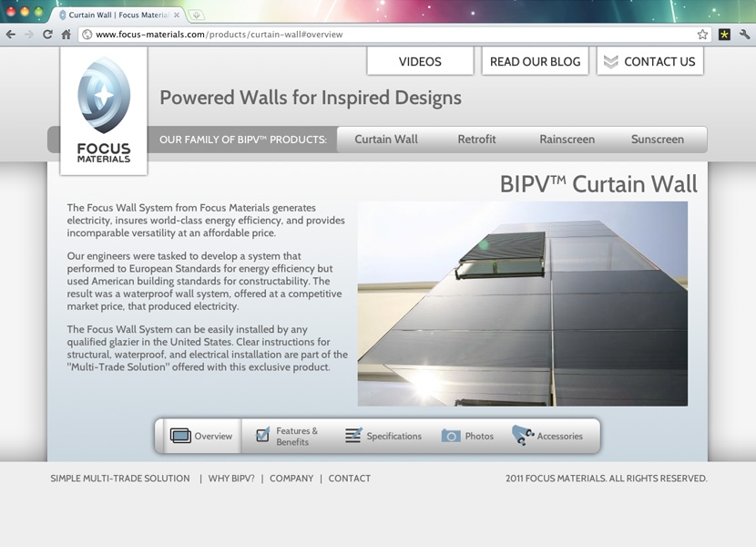Open the Sunscreen product page
The width and height of the screenshot is (756, 547).
[658, 139]
